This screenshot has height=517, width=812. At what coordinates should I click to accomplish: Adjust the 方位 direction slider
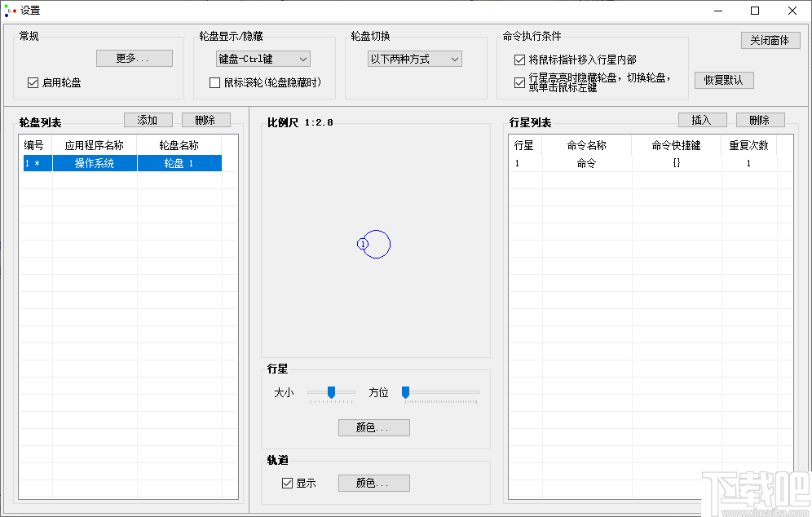click(405, 392)
